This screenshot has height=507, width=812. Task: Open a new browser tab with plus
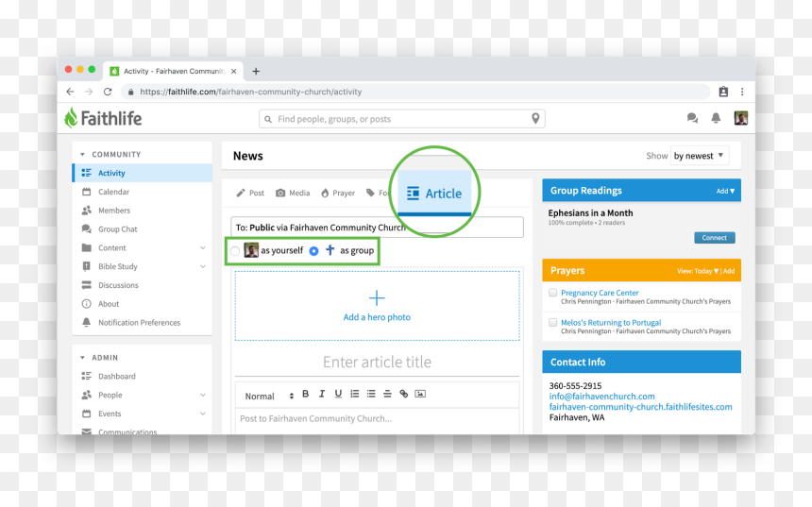(x=256, y=72)
